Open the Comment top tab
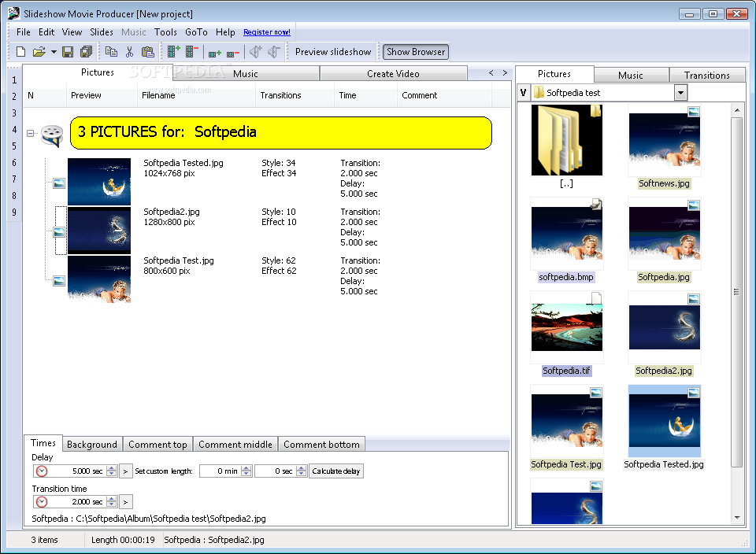This screenshot has height=554, width=756. 157,444
